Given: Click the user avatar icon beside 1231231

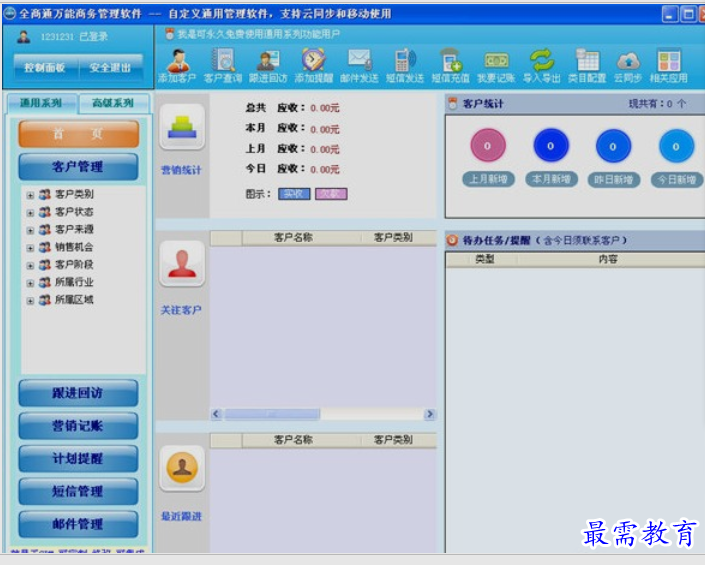Looking at the screenshot, I should (24, 36).
